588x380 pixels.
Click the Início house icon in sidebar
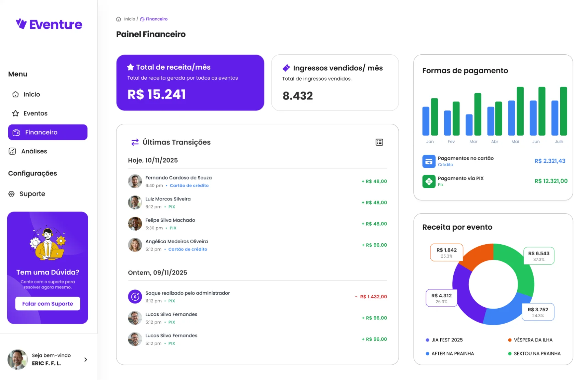(x=15, y=94)
